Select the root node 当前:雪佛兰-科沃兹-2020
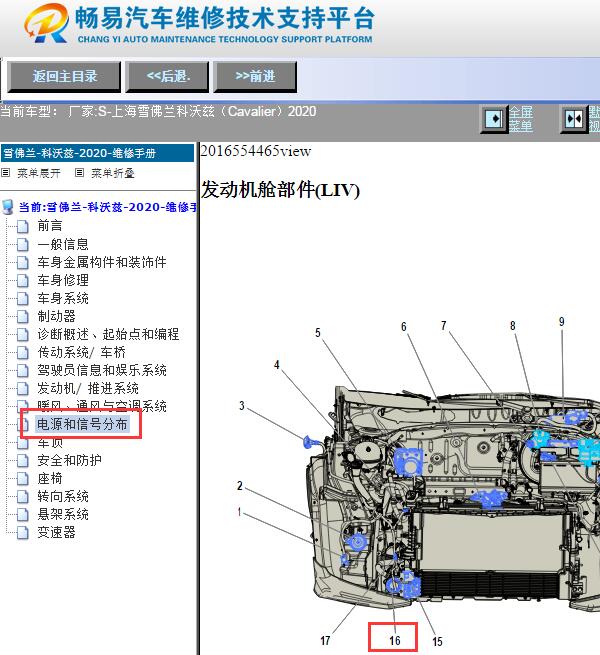This screenshot has height=655, width=600. [x=107, y=207]
